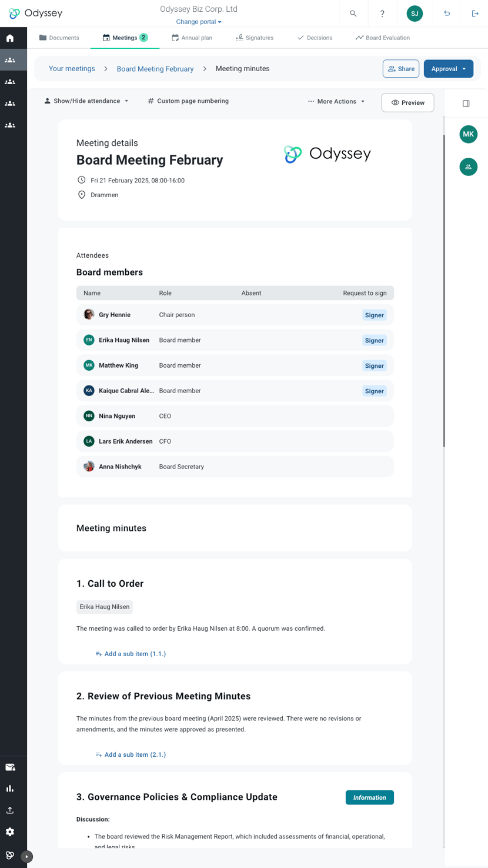Expand More Actions menu
Screen dimensions: 488x868
[336, 101]
